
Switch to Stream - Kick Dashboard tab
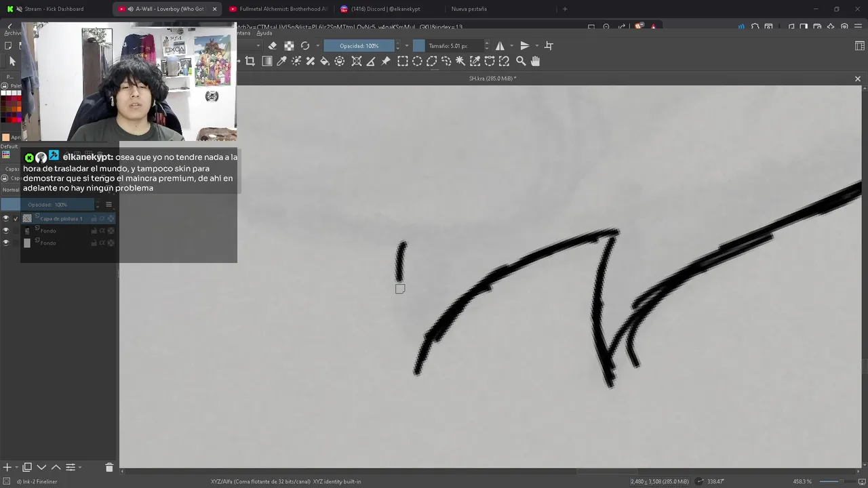(x=56, y=9)
